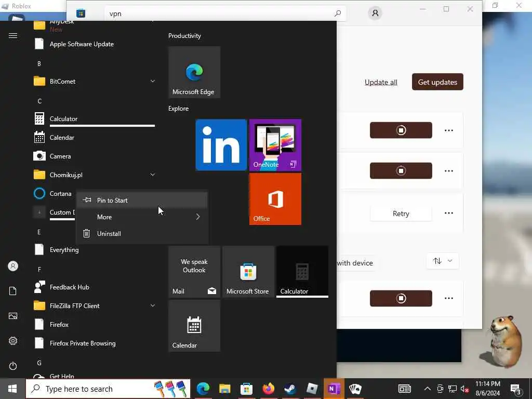Open the notification center
The image size is (532, 399).
(516, 389)
